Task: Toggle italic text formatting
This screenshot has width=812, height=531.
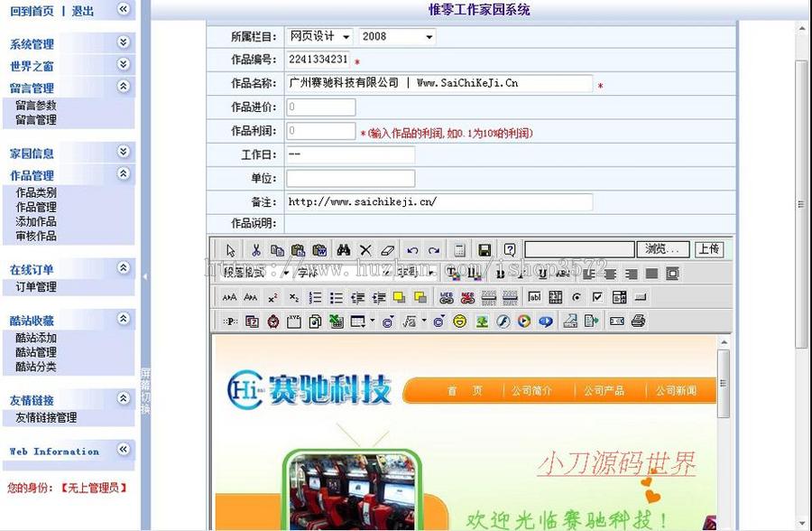Action: tap(520, 274)
